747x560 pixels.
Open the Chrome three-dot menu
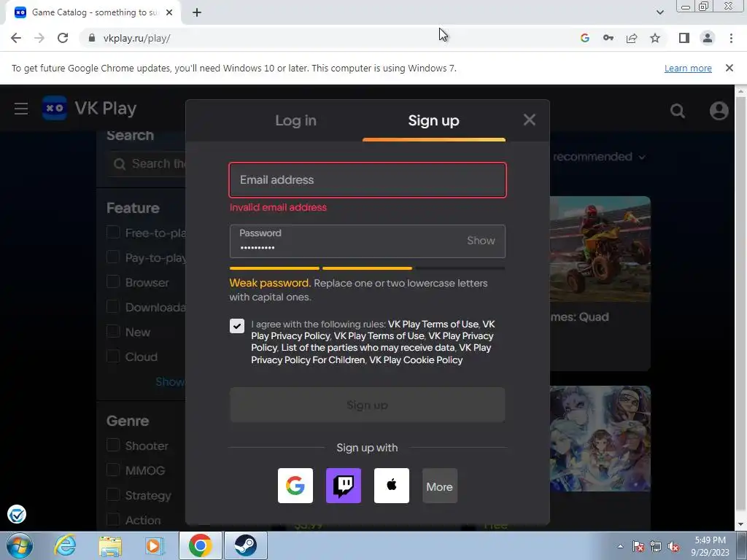point(731,38)
